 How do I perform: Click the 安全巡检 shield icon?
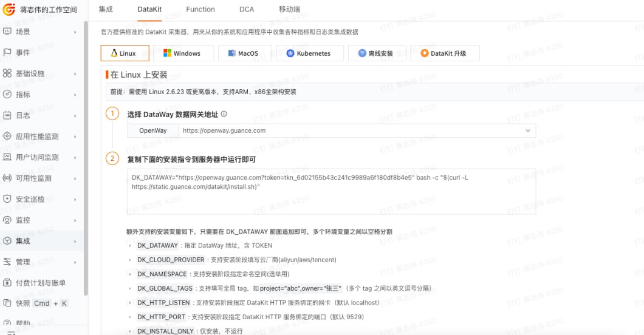(x=7, y=199)
